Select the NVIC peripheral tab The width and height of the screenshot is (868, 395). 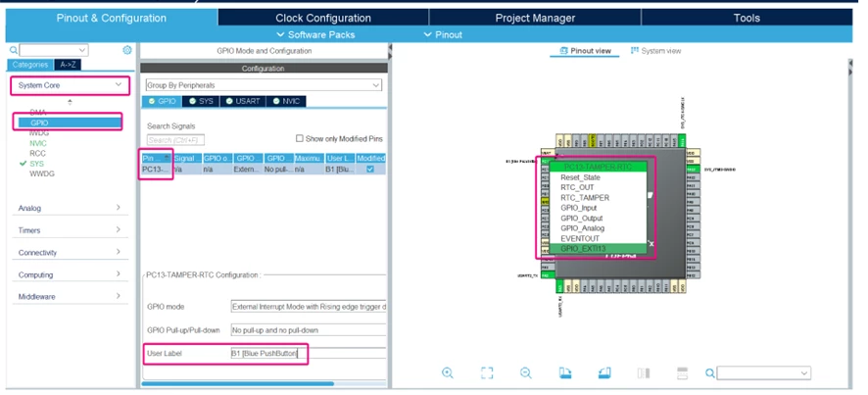click(286, 101)
